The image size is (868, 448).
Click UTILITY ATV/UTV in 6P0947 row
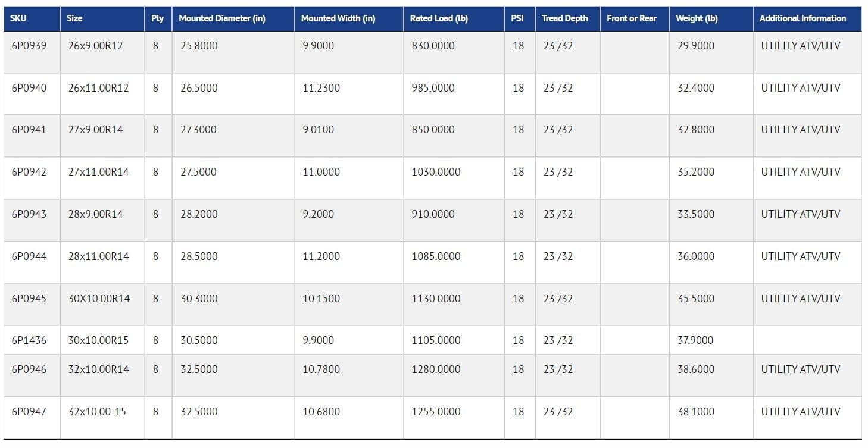point(801,412)
